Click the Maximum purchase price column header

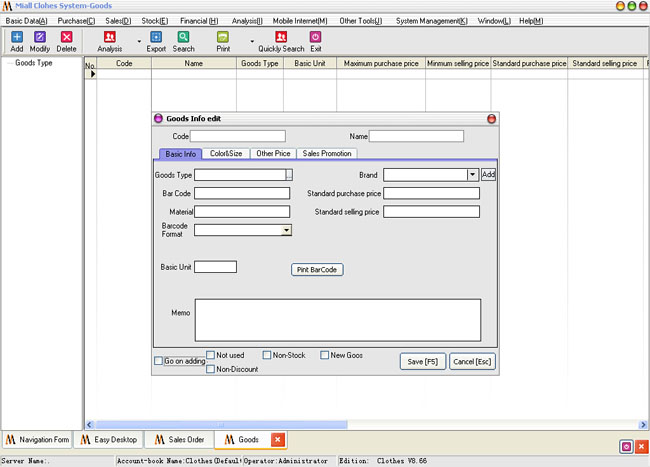click(x=381, y=63)
